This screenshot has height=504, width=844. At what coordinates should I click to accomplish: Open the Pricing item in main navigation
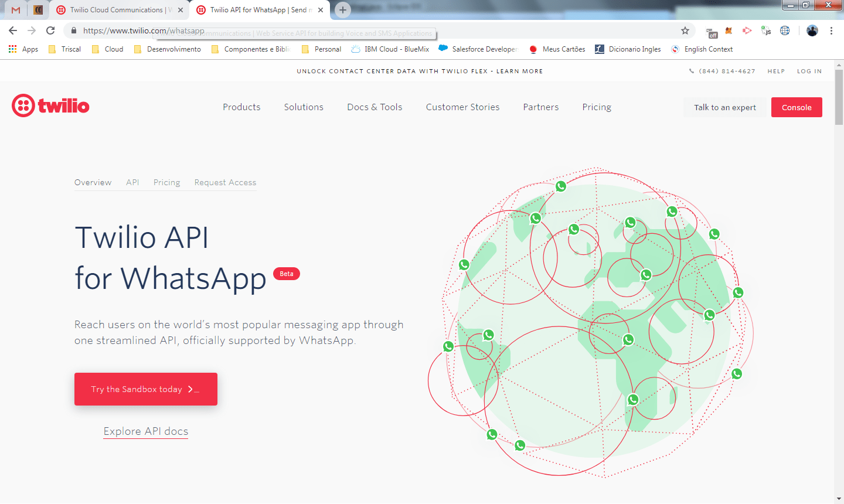coord(597,107)
